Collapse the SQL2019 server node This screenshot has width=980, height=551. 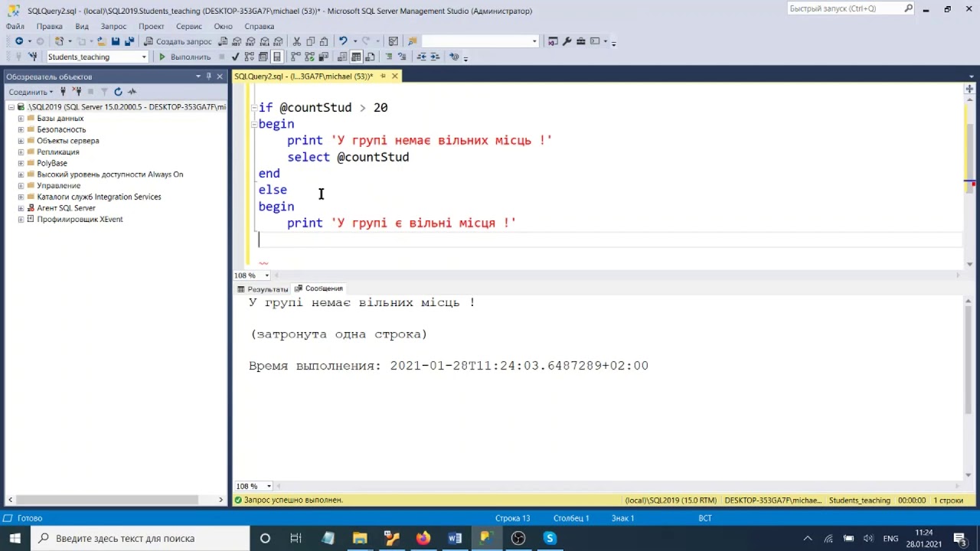11,107
